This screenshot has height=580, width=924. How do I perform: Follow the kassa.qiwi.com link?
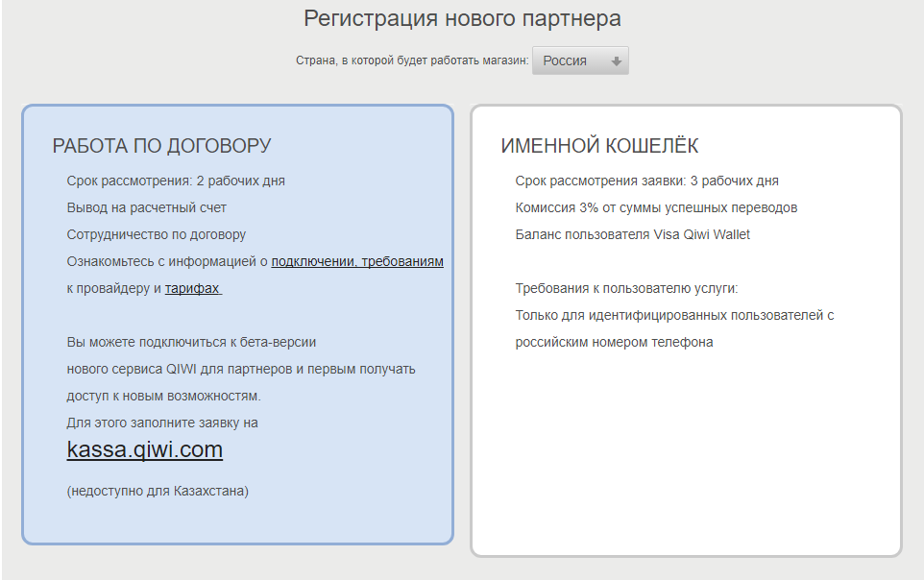pyautogui.click(x=144, y=449)
